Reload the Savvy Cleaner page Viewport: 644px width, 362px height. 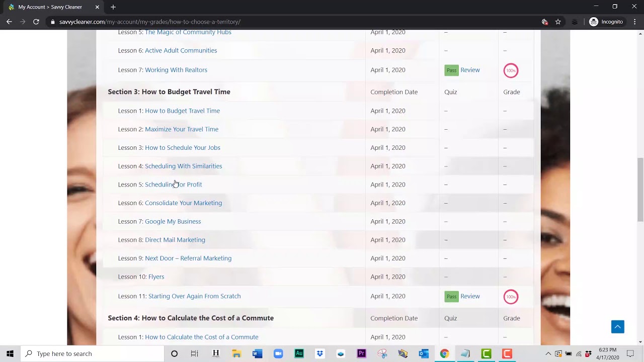coord(36,22)
